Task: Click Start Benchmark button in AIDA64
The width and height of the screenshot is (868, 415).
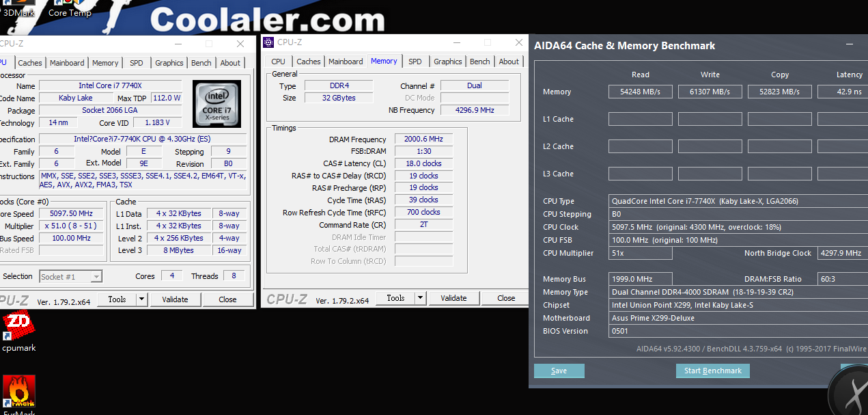Action: pyautogui.click(x=713, y=371)
